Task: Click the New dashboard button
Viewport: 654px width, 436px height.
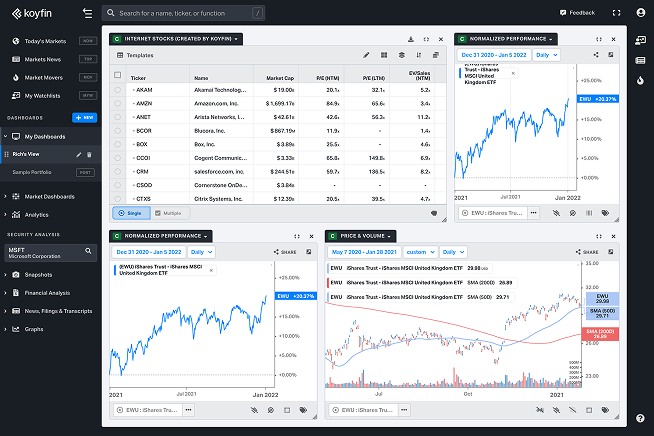Action: pos(85,117)
